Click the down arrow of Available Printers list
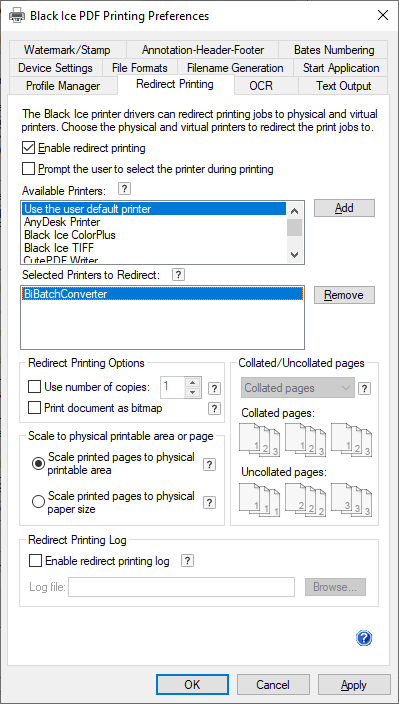Viewport: 399px width, 704px height. (x=294, y=255)
